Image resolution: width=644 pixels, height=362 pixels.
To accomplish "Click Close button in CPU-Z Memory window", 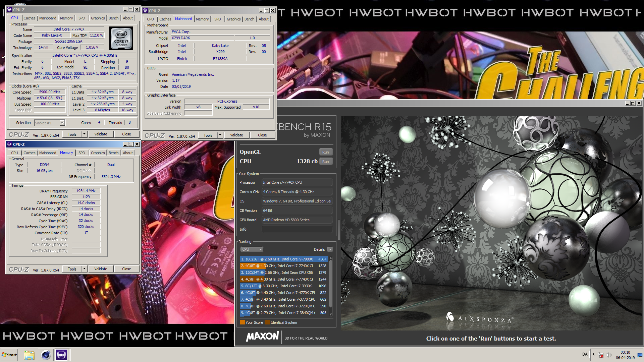I will [x=126, y=269].
